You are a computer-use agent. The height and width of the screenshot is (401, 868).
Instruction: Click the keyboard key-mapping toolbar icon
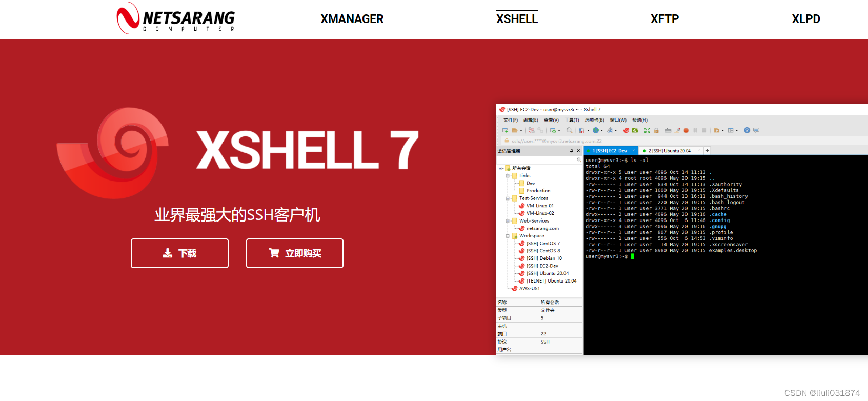(668, 130)
